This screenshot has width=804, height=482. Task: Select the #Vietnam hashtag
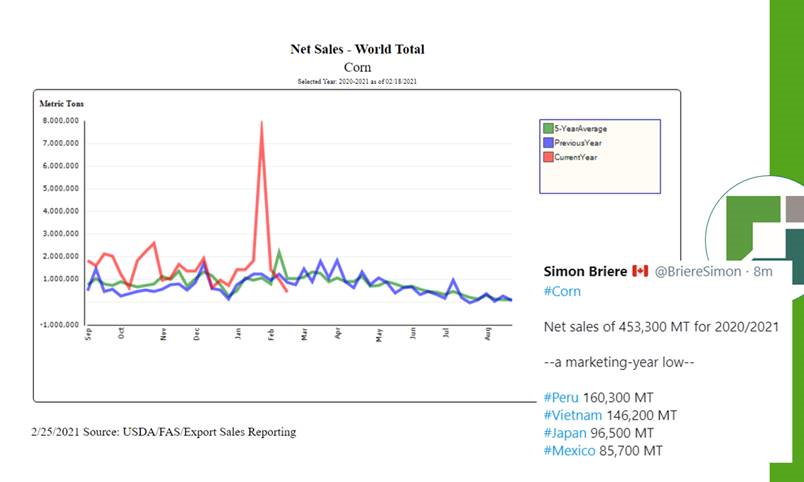point(570,414)
